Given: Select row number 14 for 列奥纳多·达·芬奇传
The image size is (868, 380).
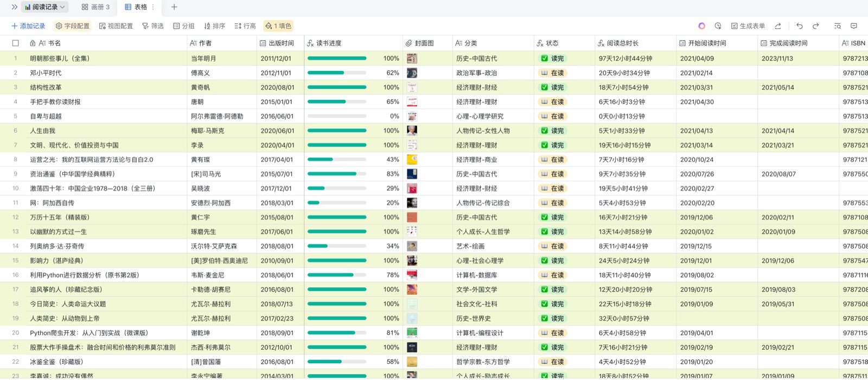Looking at the screenshot, I should pos(15,246).
